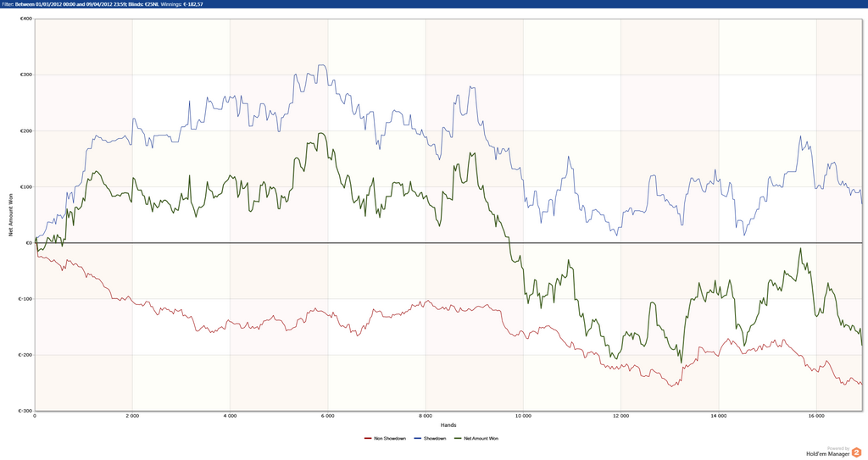Click the '8 000' x-axis label
868x460 pixels.
[426, 416]
